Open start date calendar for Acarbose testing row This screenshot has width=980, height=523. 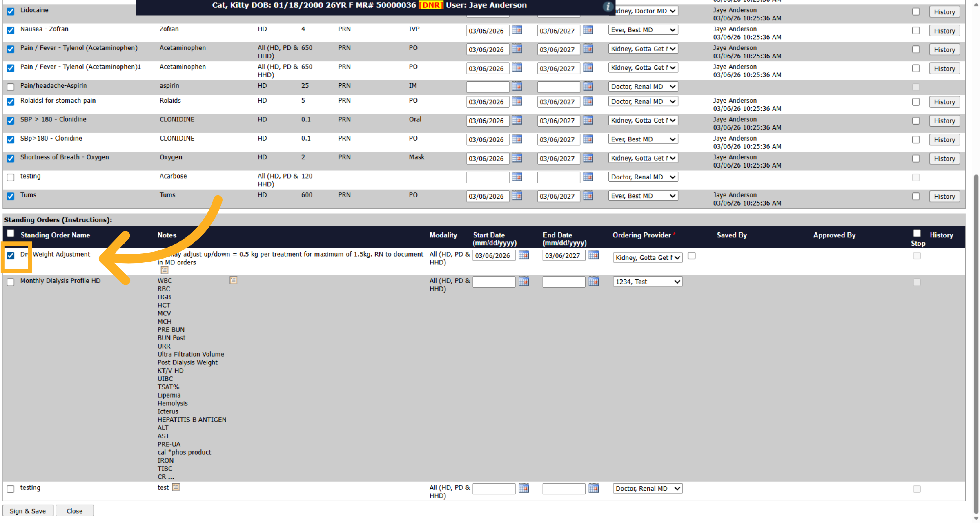[517, 177]
